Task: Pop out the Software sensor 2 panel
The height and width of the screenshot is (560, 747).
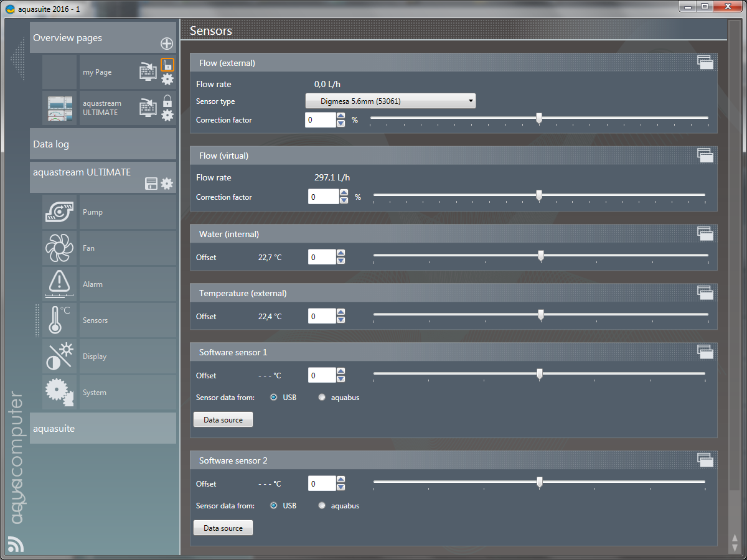Action: point(705,460)
